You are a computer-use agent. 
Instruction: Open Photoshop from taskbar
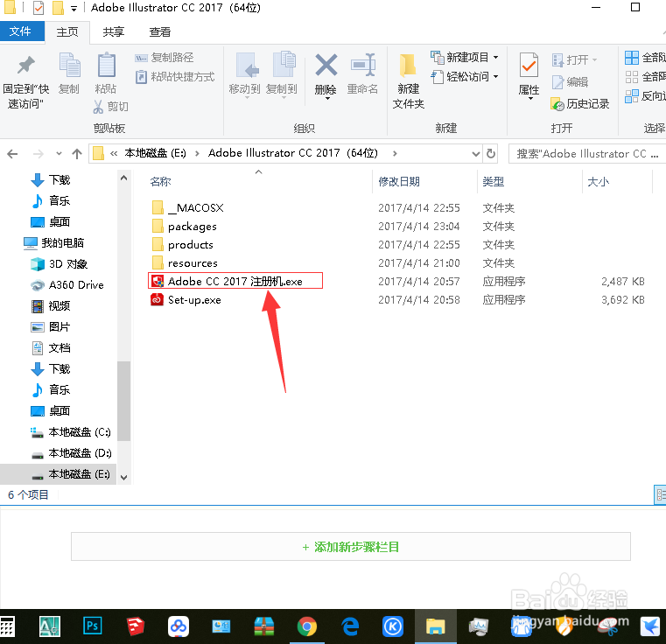click(x=92, y=626)
